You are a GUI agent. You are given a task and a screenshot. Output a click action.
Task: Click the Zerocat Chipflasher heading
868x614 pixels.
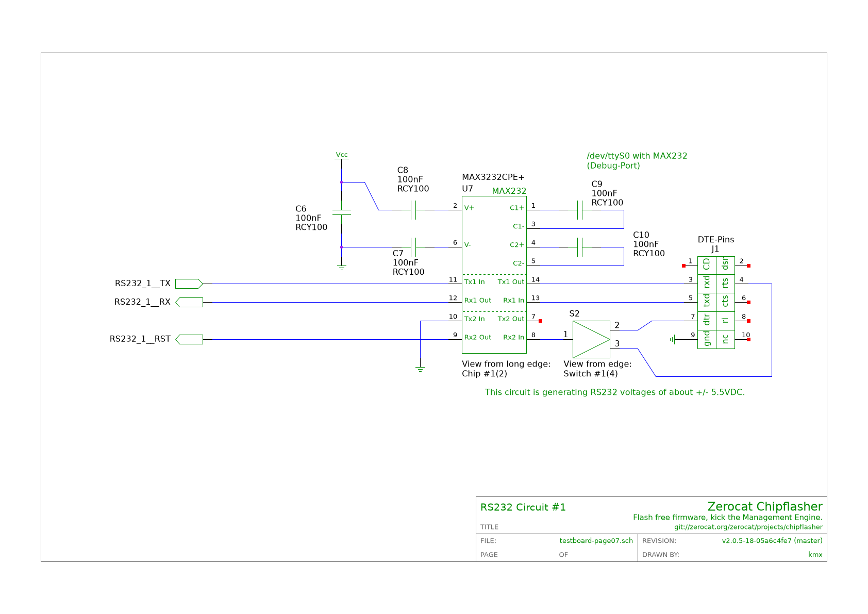pyautogui.click(x=765, y=506)
